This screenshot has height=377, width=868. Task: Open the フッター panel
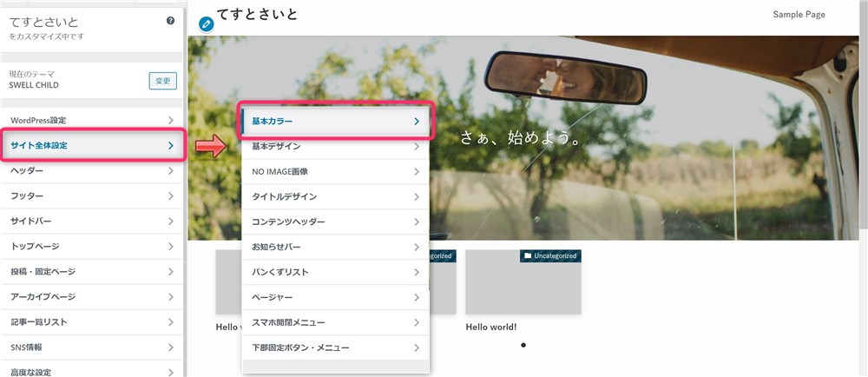coord(91,196)
